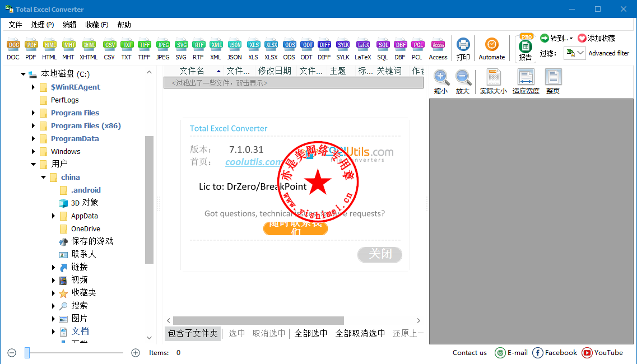Convert selected files to CSV
This screenshot has height=364, width=637.
click(x=109, y=49)
